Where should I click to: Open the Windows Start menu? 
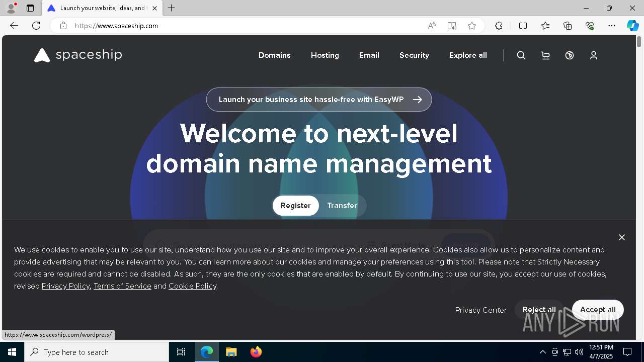[x=12, y=352]
